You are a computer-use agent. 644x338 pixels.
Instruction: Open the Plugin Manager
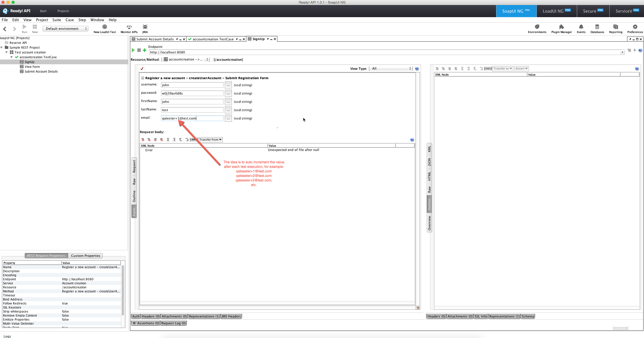pos(561,27)
